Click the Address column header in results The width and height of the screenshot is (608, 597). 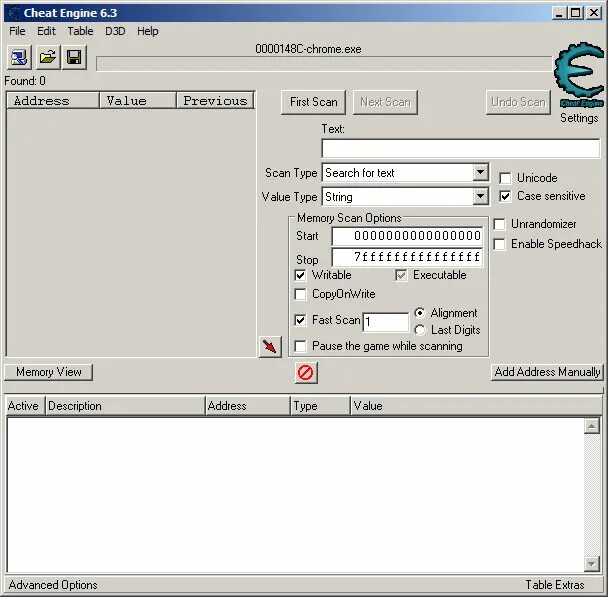[x=53, y=101]
